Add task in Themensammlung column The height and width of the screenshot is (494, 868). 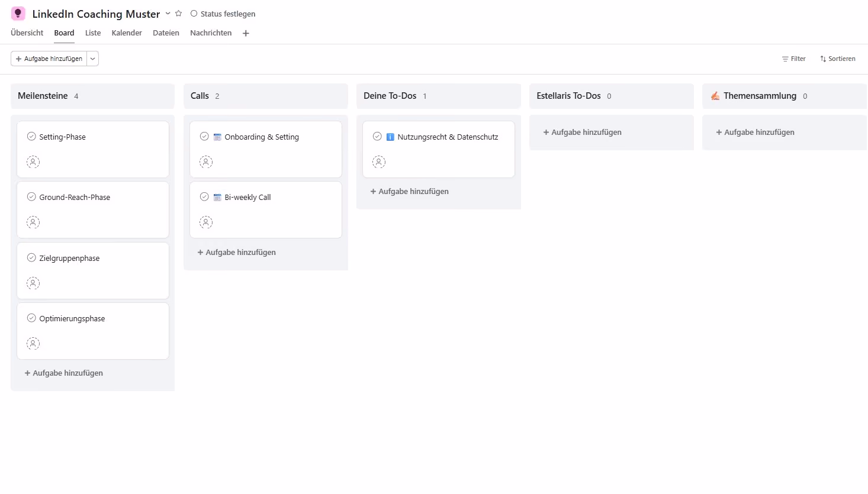[756, 133]
